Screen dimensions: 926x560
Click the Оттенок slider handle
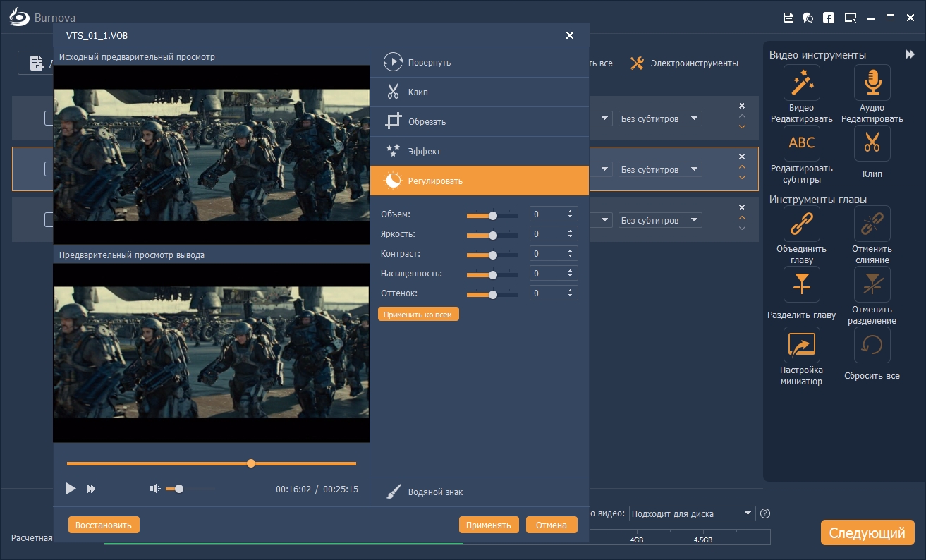tap(493, 295)
